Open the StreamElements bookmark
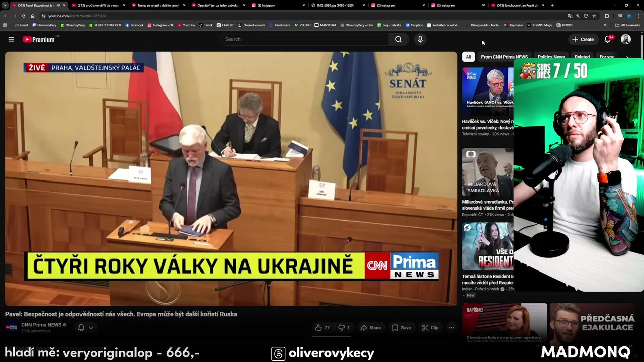The width and height of the screenshot is (644, 362). pyautogui.click(x=252, y=25)
